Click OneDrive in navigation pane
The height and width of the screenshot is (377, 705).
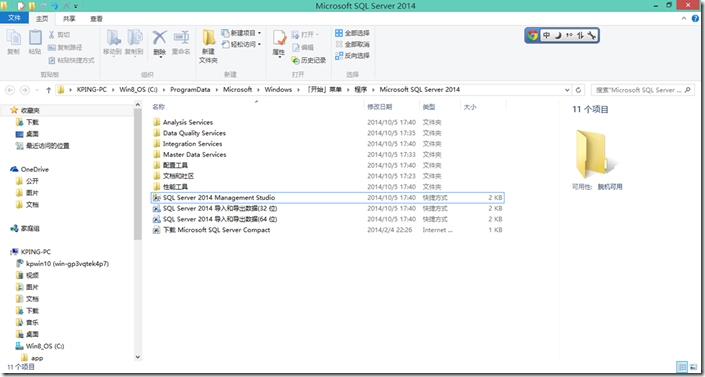[35, 170]
